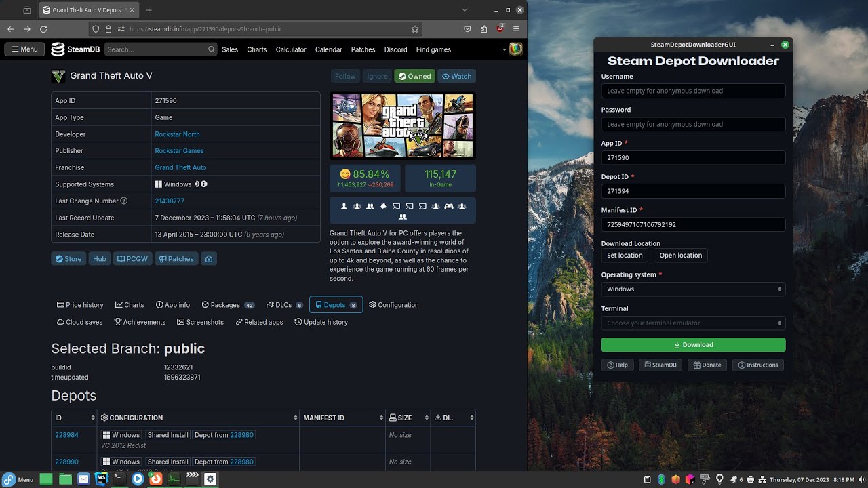Click the green Download button
This screenshot has height=488, width=868.
click(x=693, y=344)
